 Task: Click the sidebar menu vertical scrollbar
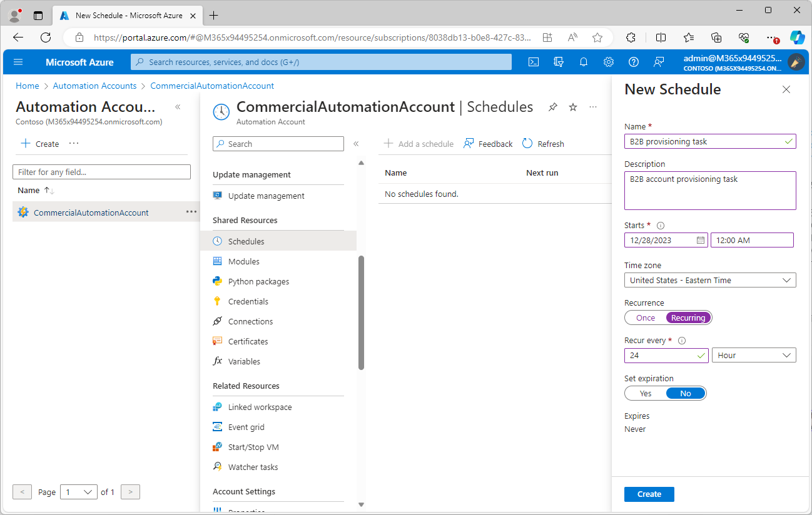[361, 312]
